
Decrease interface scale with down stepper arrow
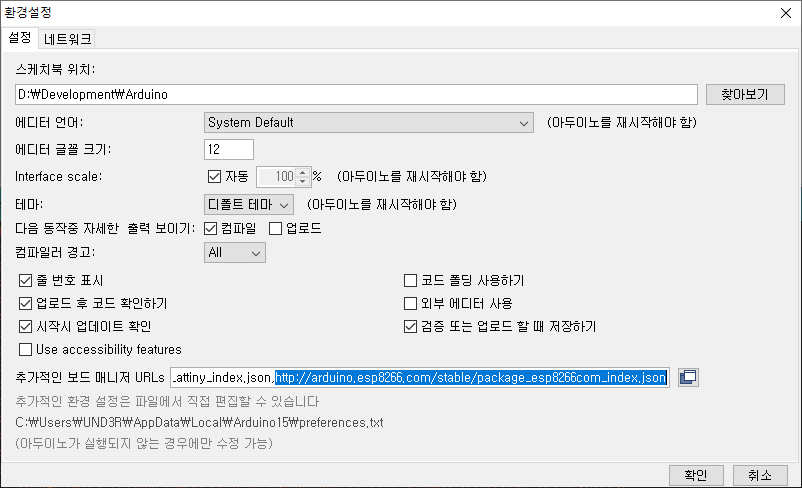[303, 181]
